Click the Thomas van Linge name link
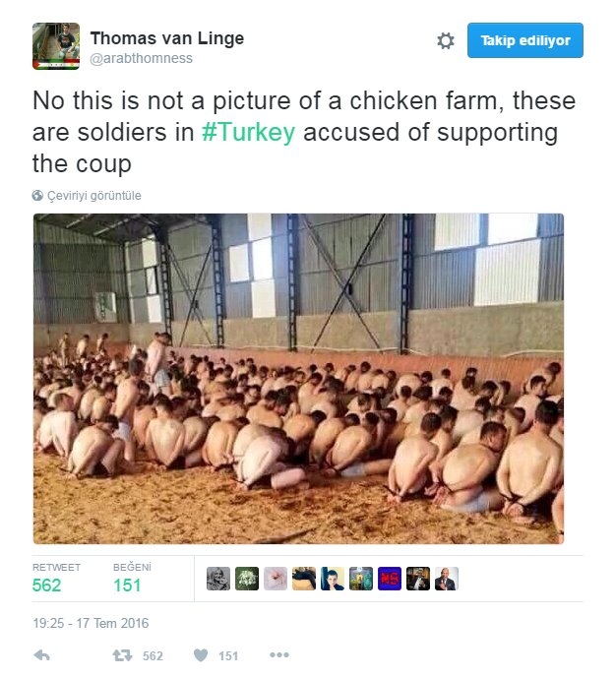Viewport: 616px width, 678px height. (x=167, y=38)
